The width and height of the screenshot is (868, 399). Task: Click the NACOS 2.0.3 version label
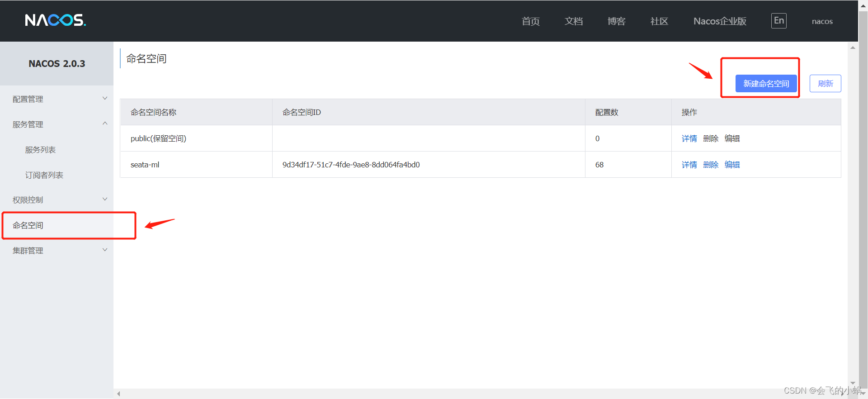pos(57,64)
